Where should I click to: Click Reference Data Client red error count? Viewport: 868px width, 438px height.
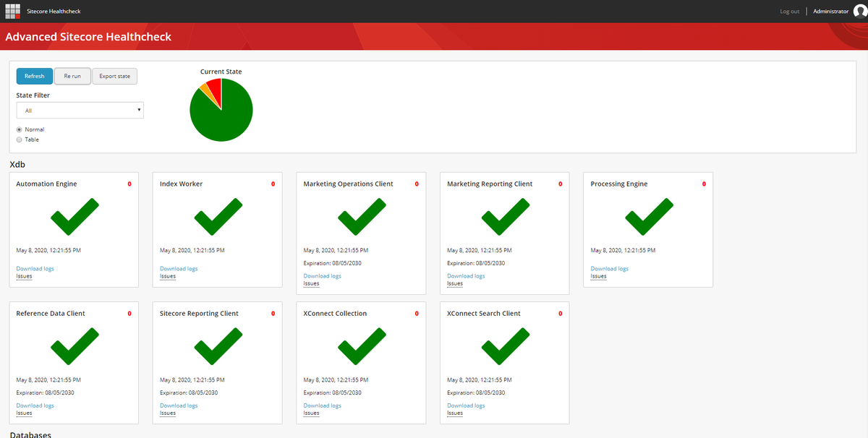[x=129, y=314]
